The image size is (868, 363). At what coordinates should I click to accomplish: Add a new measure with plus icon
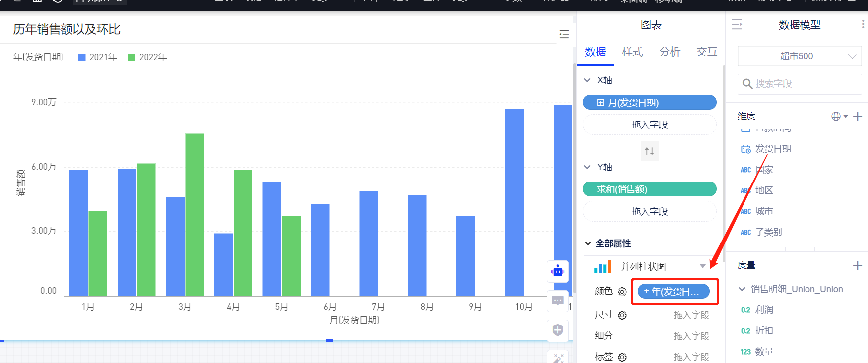pos(858,265)
